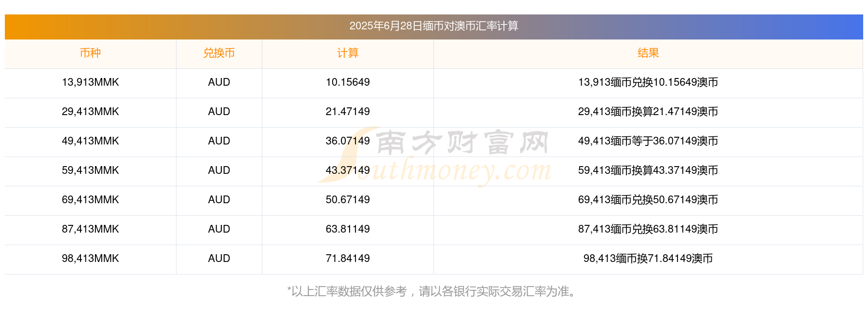Screen dimensions: 868x313
Task: Click AUD in the 69,413MMK row
Action: (219, 200)
